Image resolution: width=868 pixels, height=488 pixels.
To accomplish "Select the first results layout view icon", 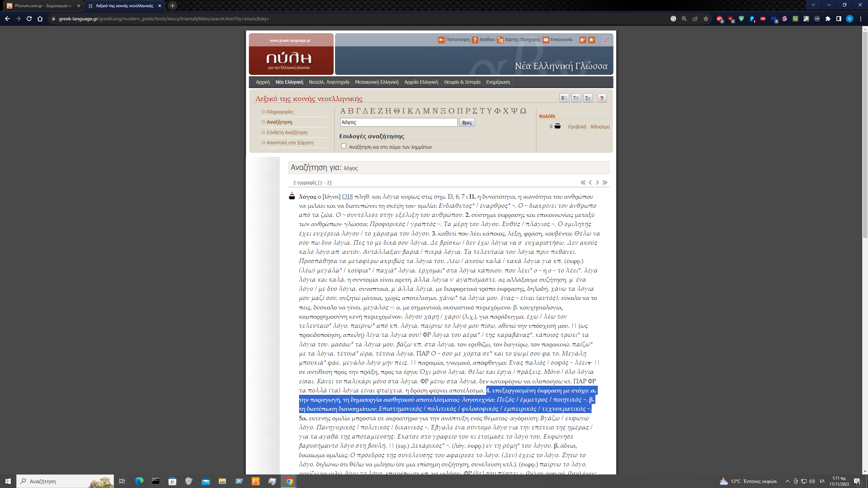I will pos(564,98).
